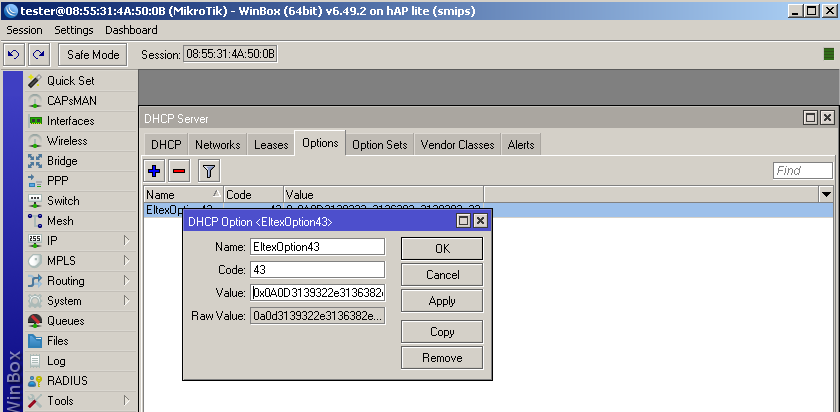Expand the IP submenu arrow
Image resolution: width=840 pixels, height=412 pixels.
127,241
